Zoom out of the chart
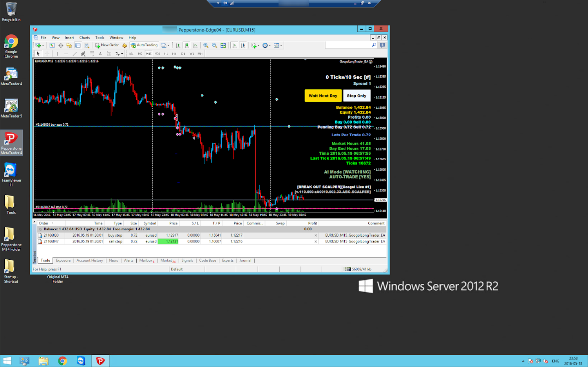The image size is (588, 367). pyautogui.click(x=214, y=45)
